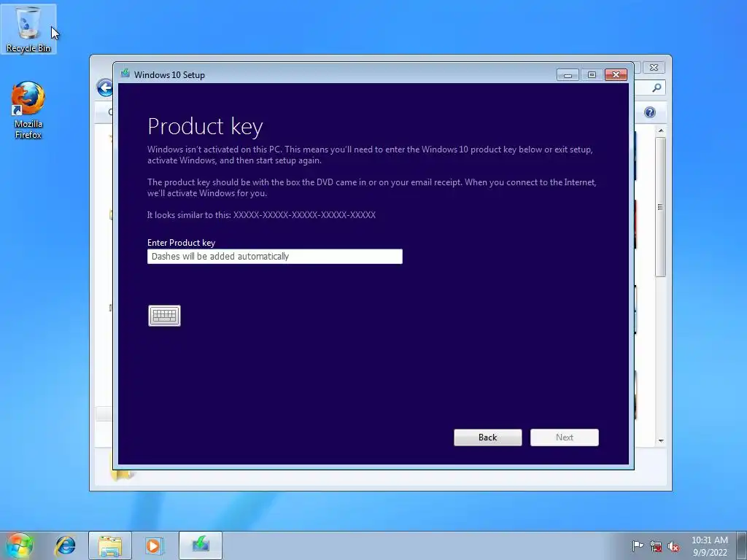
Task: Click the back arrow in Explorer window
Action: click(104, 87)
